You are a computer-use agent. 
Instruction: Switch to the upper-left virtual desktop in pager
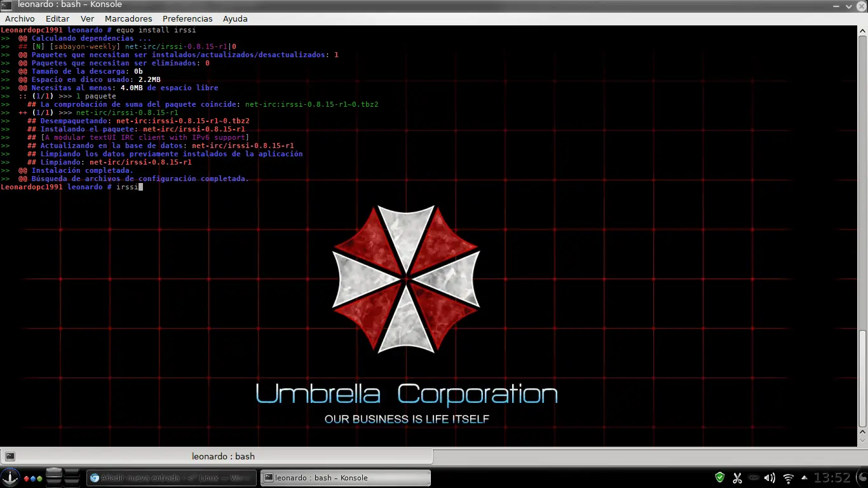pos(54,473)
